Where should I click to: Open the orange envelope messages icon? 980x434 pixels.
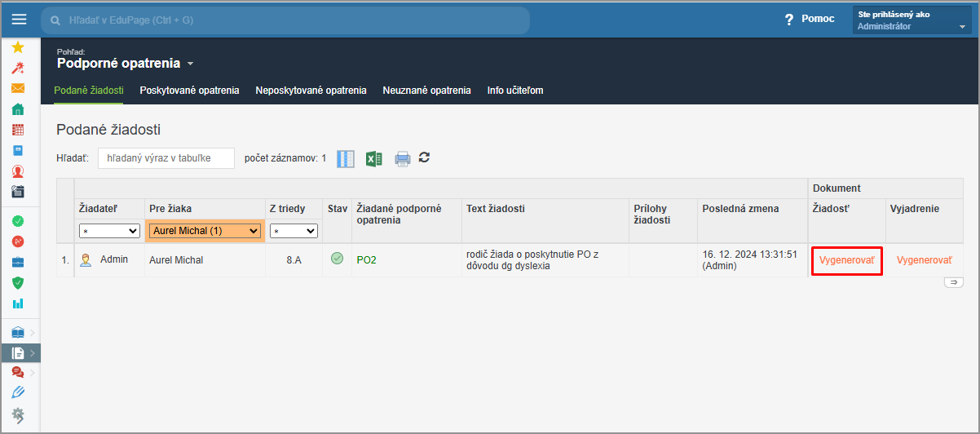[18, 88]
